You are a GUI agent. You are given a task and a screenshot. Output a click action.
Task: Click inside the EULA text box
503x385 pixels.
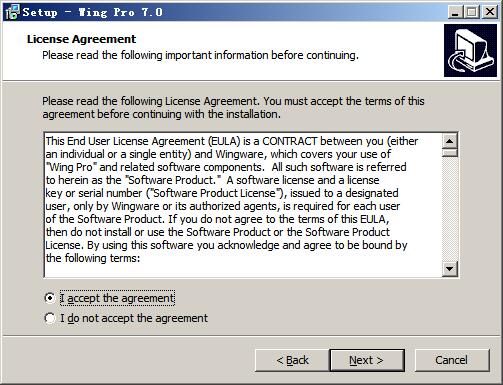(x=243, y=205)
